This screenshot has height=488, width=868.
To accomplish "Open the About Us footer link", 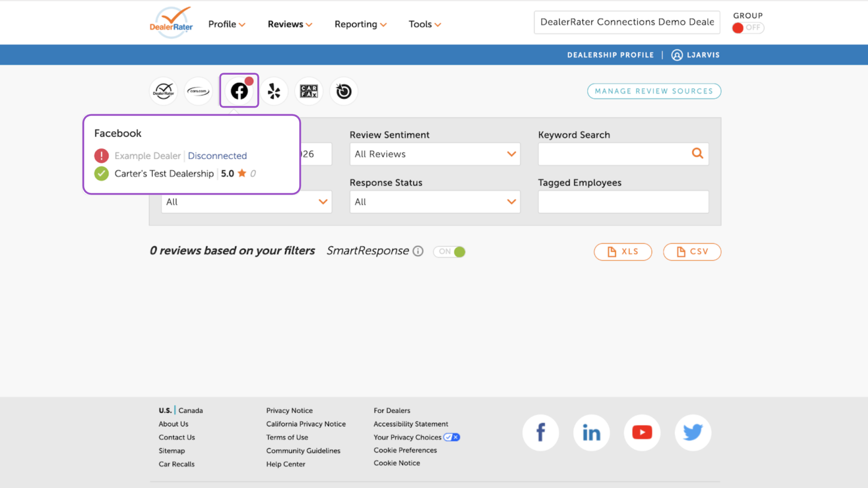I will coord(173,424).
